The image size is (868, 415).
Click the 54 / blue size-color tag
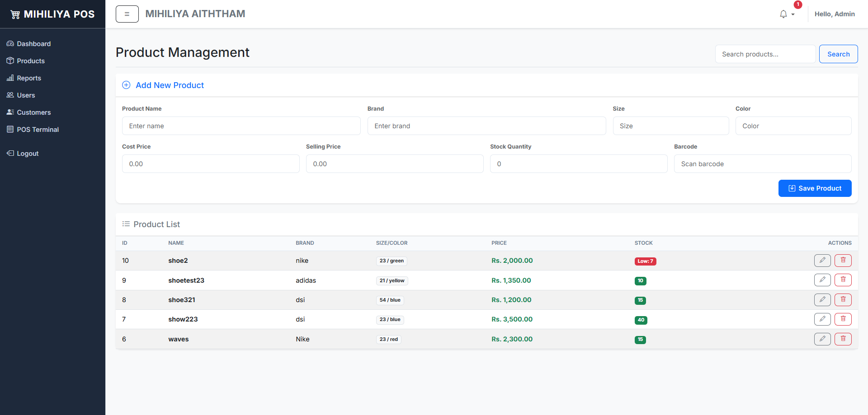tap(390, 300)
